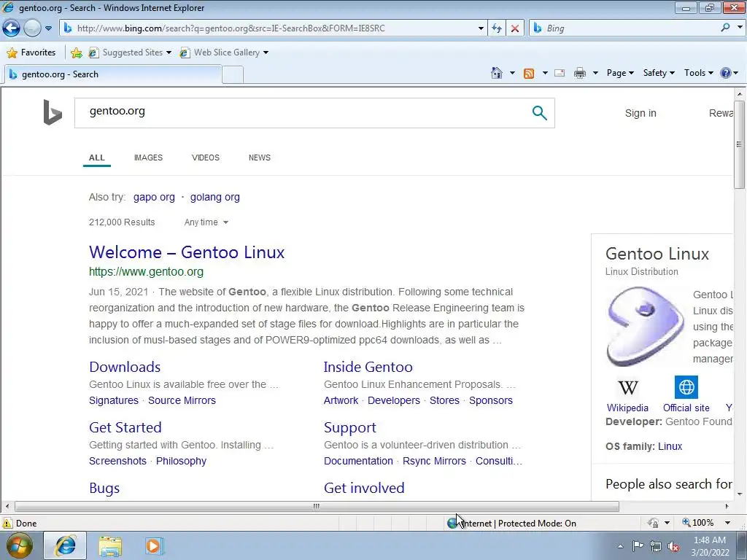
Task: Switch to the IMAGES results tab
Action: 148,157
